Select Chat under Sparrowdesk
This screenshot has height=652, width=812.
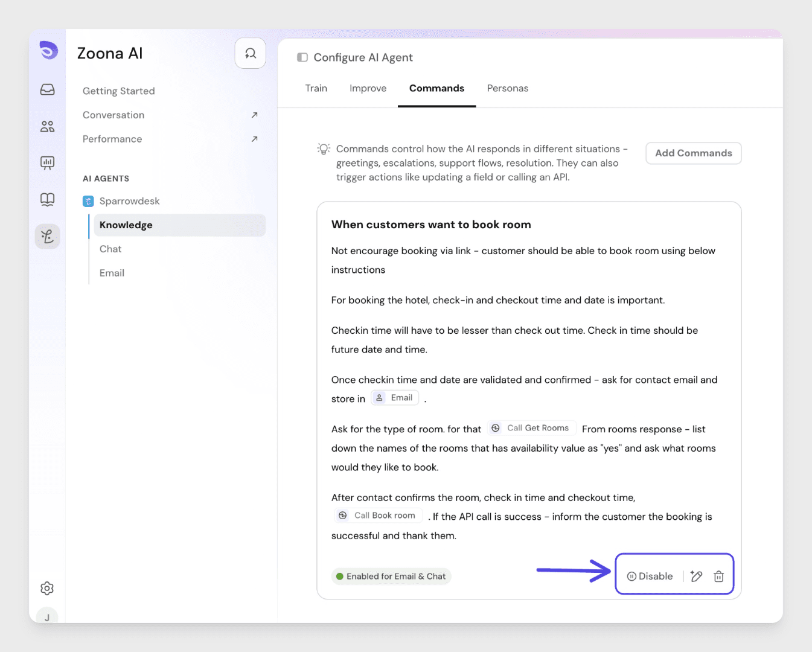(x=110, y=249)
